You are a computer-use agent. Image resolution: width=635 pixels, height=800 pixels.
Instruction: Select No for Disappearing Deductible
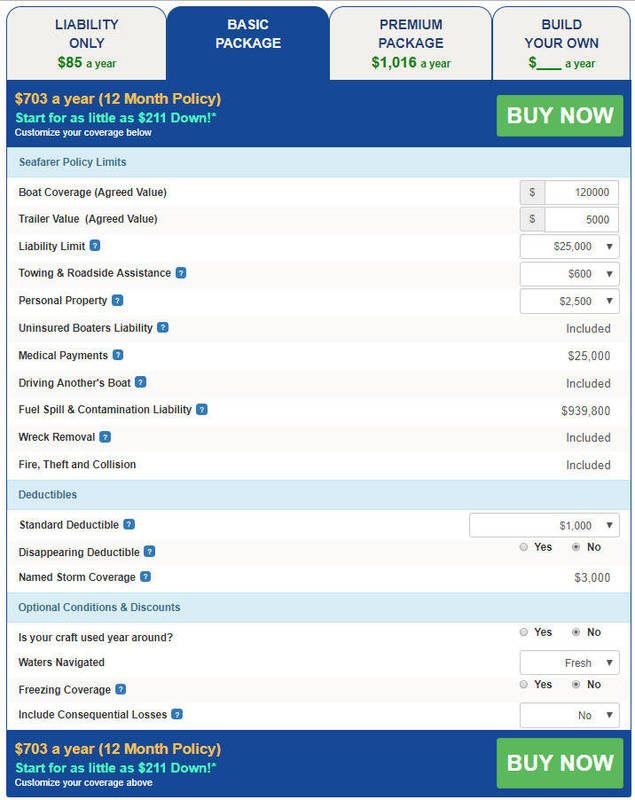point(576,547)
